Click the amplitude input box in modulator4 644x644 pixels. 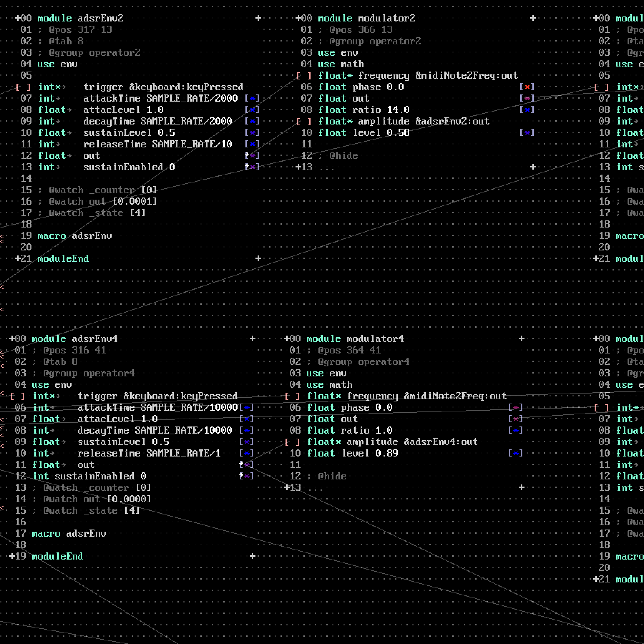tap(292, 442)
